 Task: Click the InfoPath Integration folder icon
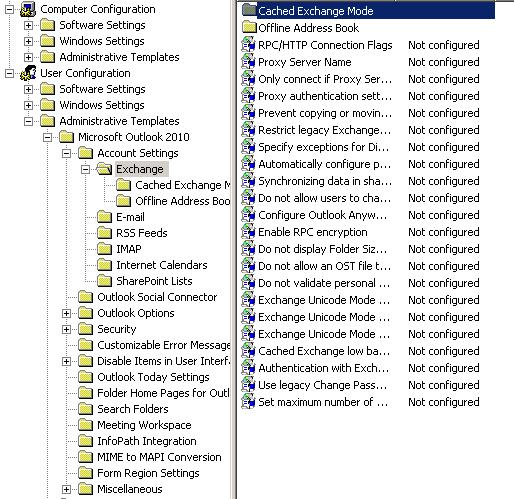pyautogui.click(x=85, y=441)
